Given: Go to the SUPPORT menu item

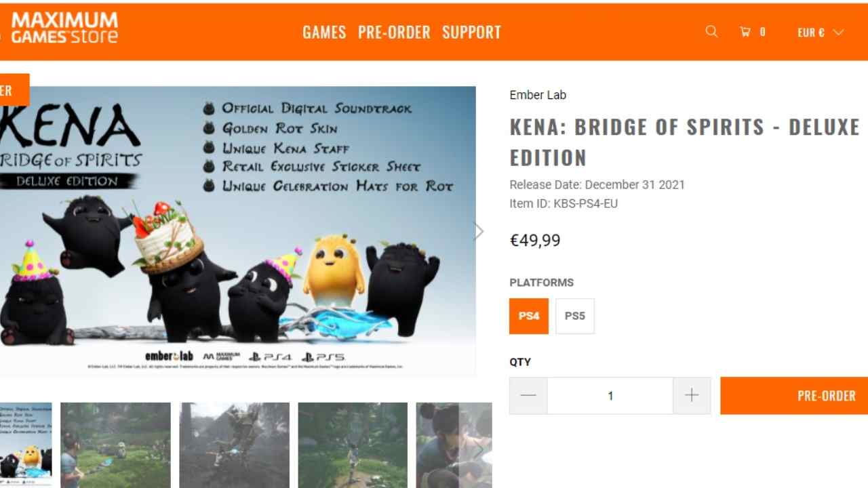Looking at the screenshot, I should (x=471, y=32).
